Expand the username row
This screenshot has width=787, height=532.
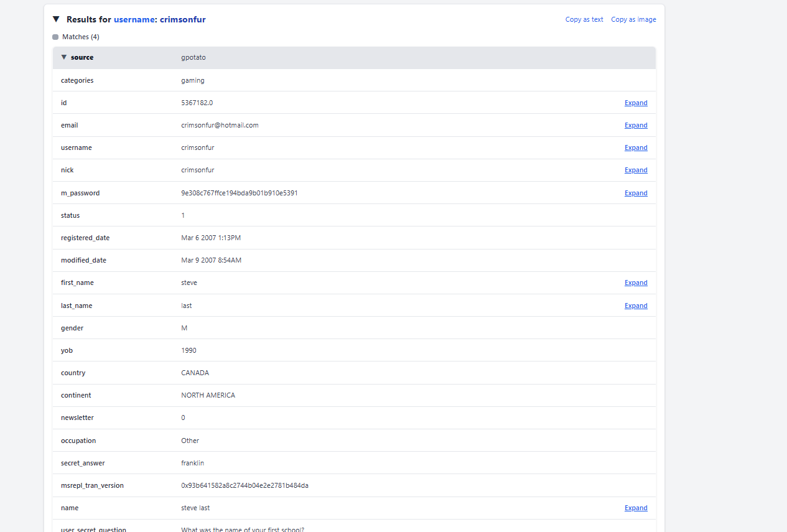[636, 147]
